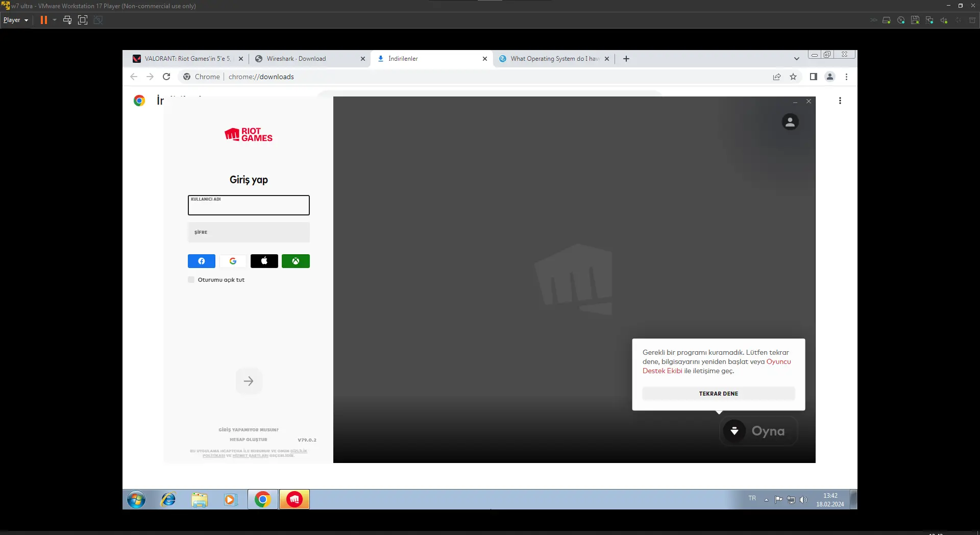
Task: Open the taskbar clock and date
Action: pyautogui.click(x=830, y=500)
